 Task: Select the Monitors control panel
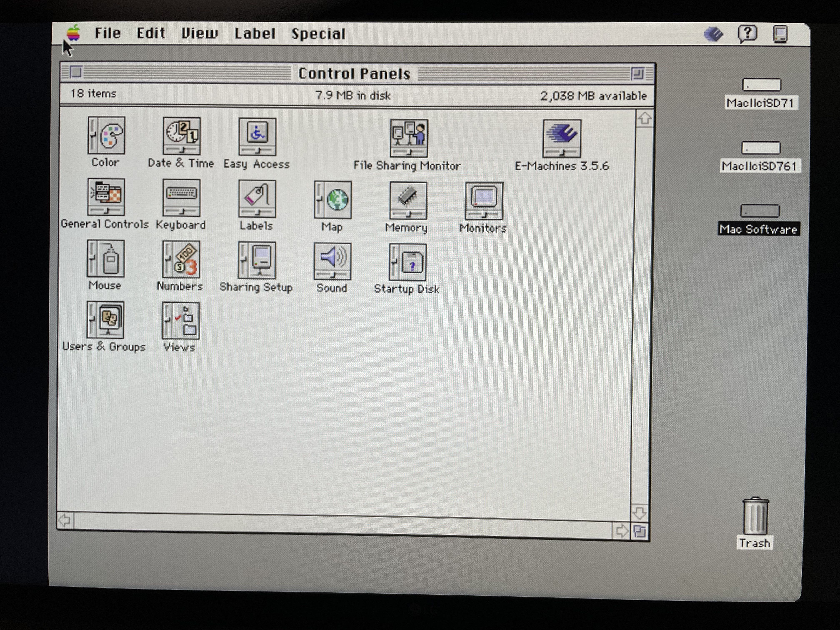point(484,201)
